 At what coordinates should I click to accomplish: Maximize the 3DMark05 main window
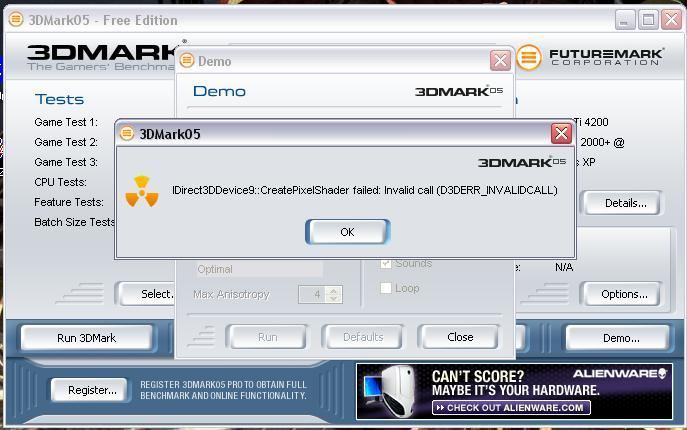click(x=648, y=20)
